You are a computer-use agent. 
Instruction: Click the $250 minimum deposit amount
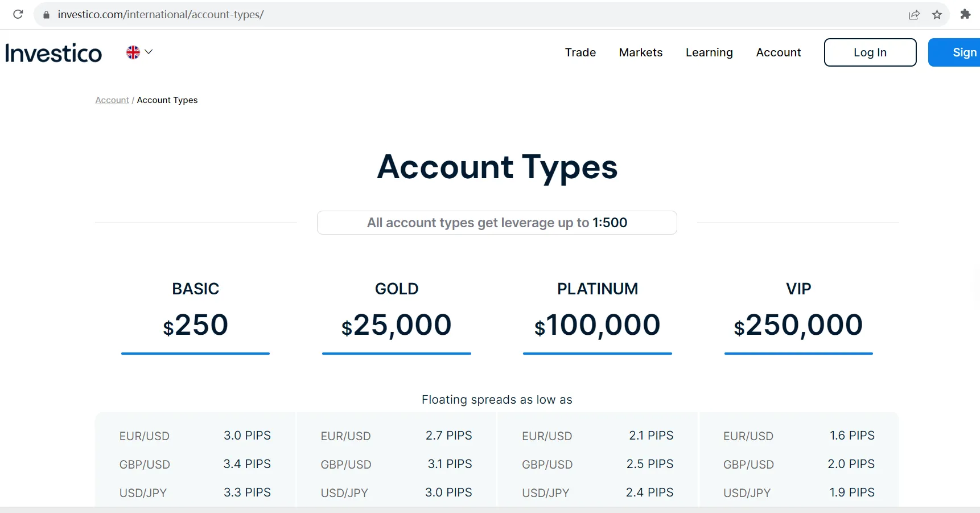(x=195, y=326)
